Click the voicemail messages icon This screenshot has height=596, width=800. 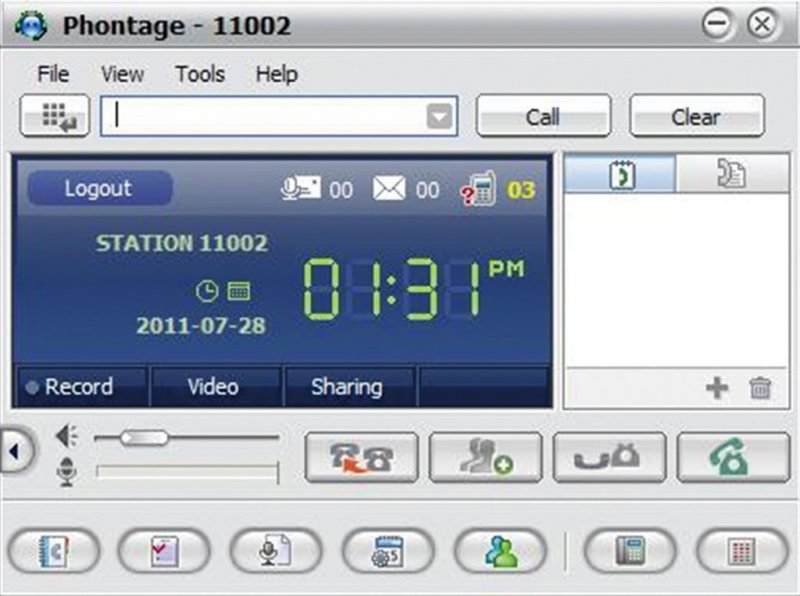click(301, 188)
